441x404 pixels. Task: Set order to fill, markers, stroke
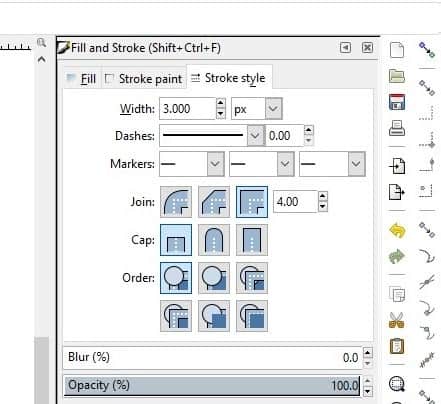tap(252, 278)
